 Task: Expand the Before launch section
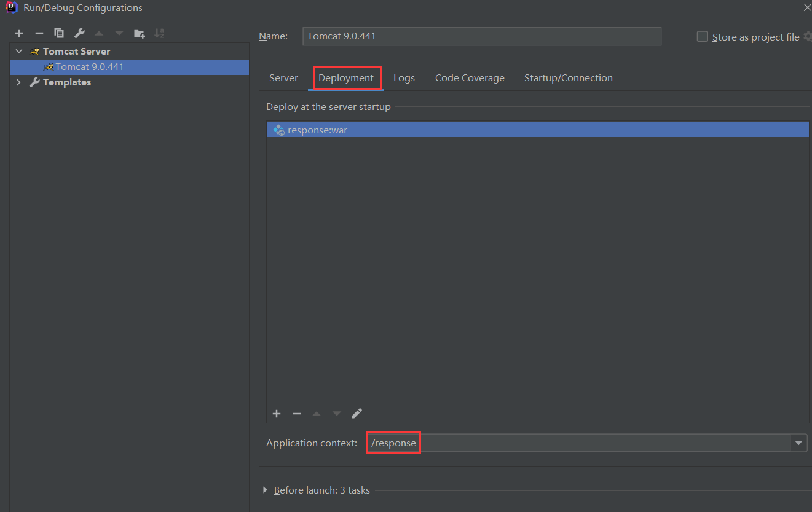pyautogui.click(x=266, y=490)
